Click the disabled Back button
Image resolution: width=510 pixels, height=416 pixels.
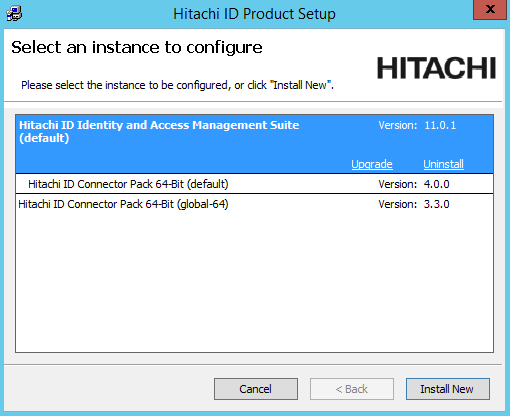point(352,389)
